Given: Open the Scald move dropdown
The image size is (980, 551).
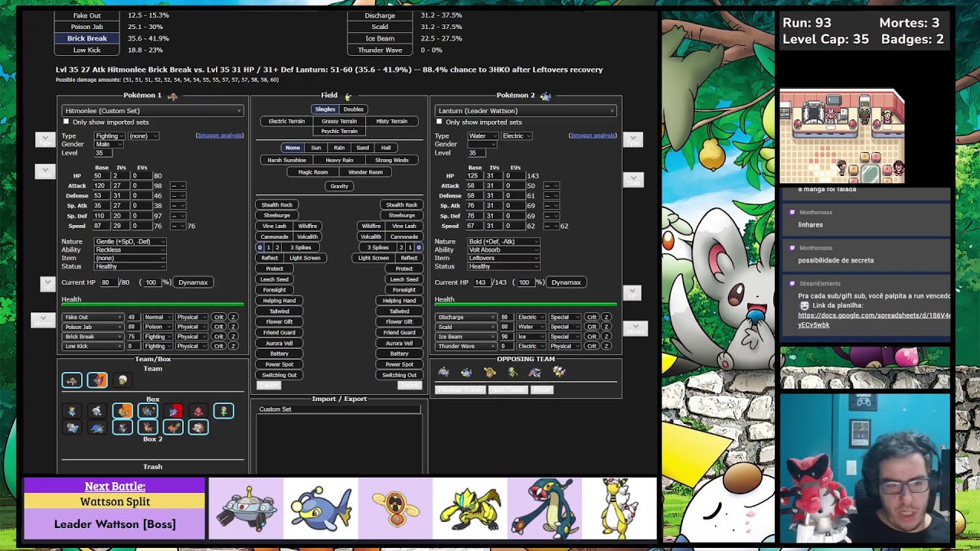Looking at the screenshot, I should pos(465,327).
